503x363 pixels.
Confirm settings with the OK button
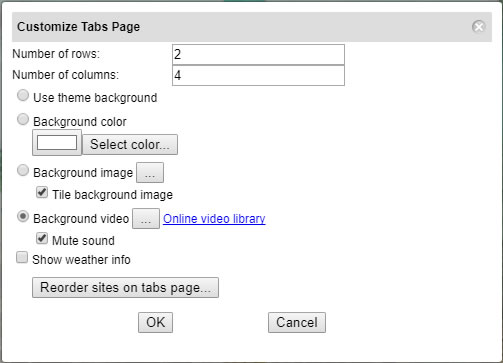(x=156, y=322)
